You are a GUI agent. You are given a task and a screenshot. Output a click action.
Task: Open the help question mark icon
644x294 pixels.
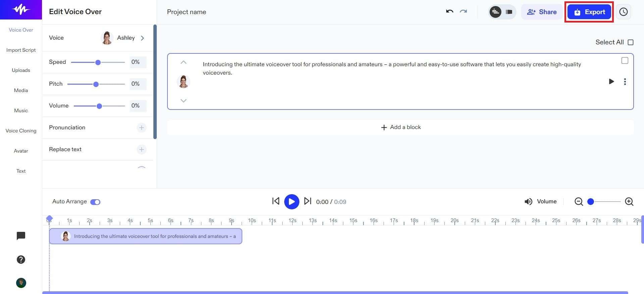[x=21, y=259]
